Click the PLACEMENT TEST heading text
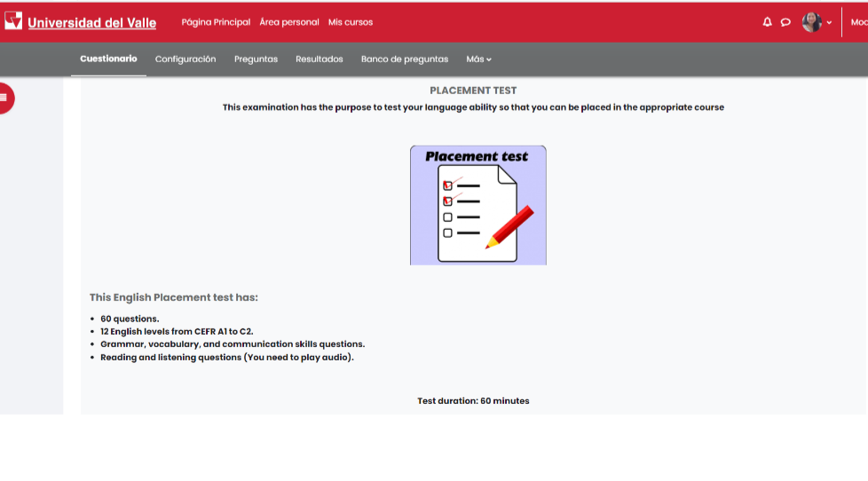 [473, 91]
